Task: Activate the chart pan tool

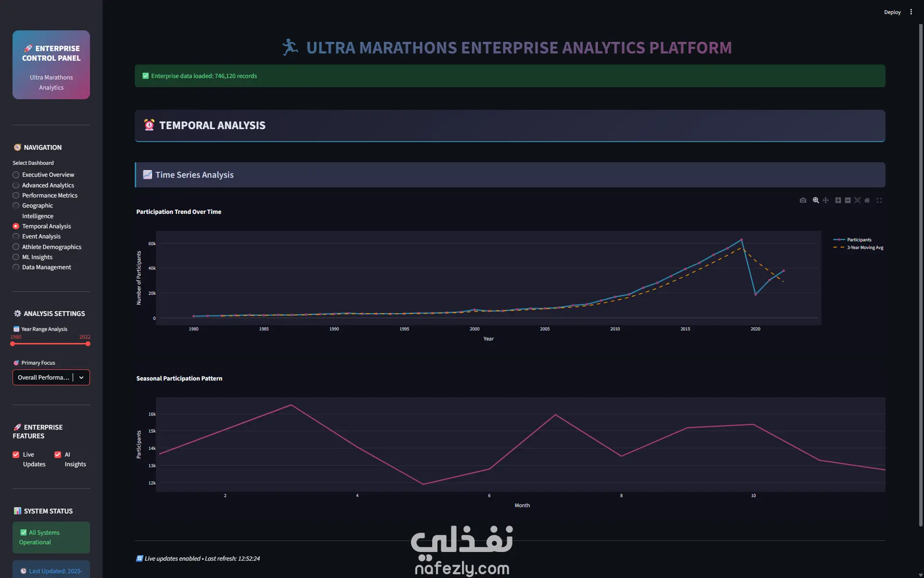Action: click(x=825, y=200)
